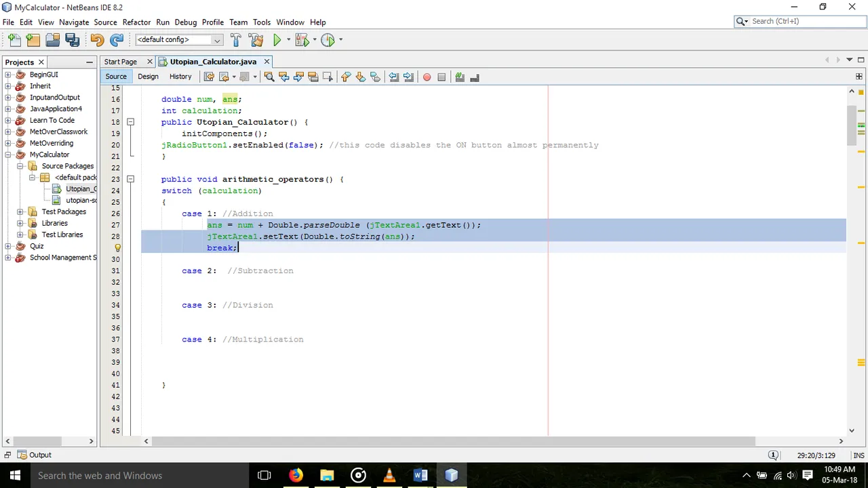Switch to the Start Page tab
This screenshot has height=488, width=868.
[x=120, y=62]
